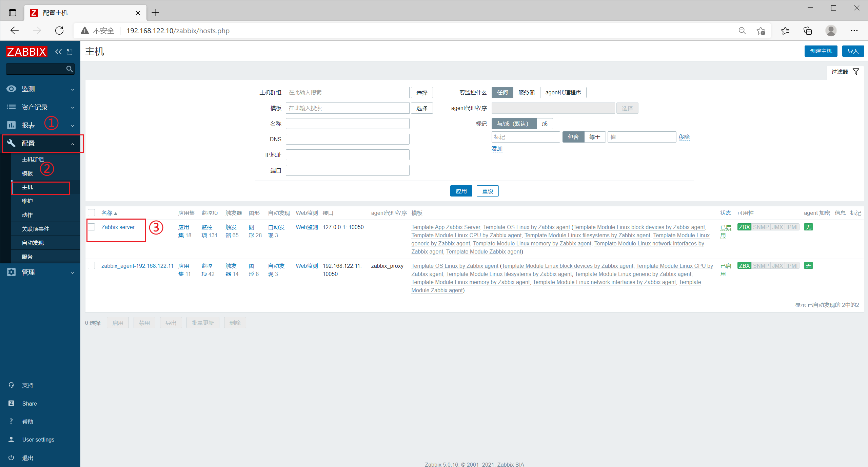This screenshot has width=868, height=467.
Task: Open 主机 submenu item
Action: click(27, 187)
